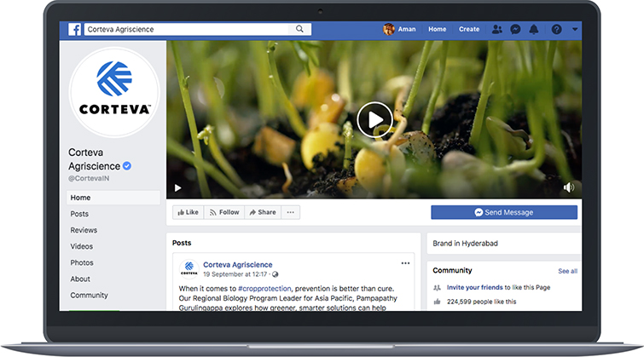This screenshot has width=644, height=357.
Task: Open the Videos sidebar tab
Action: [81, 246]
